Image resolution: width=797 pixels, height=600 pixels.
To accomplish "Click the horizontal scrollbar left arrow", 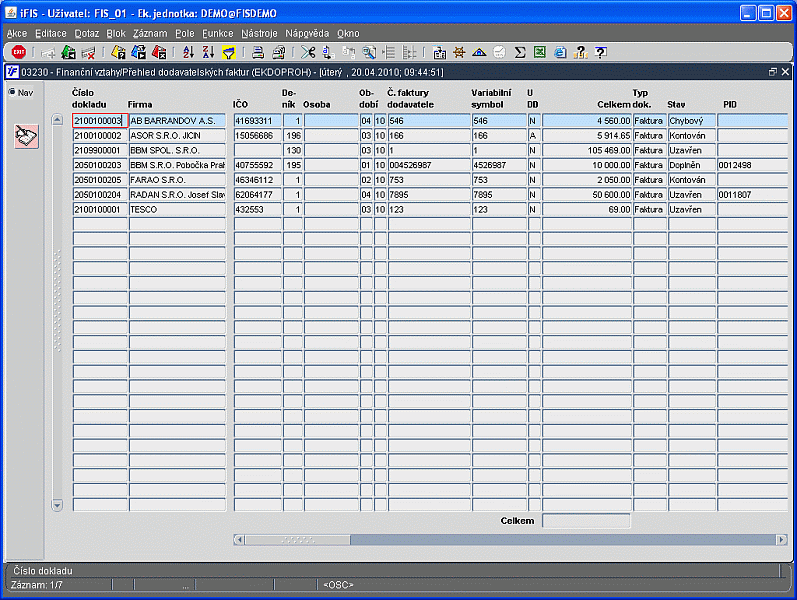I will (x=239, y=539).
